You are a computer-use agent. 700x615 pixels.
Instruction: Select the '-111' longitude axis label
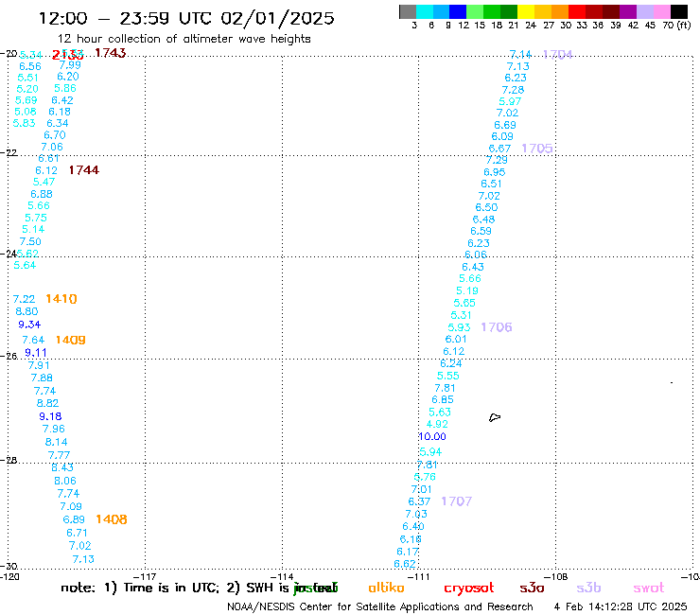419,576
